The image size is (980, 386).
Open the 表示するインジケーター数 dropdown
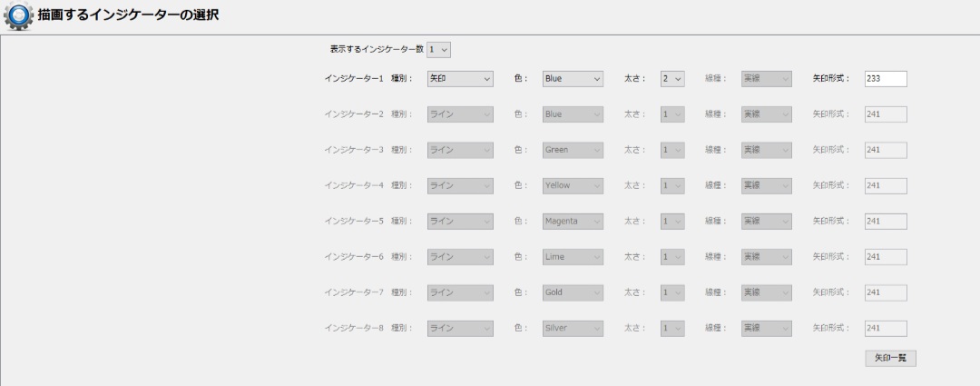pos(438,50)
